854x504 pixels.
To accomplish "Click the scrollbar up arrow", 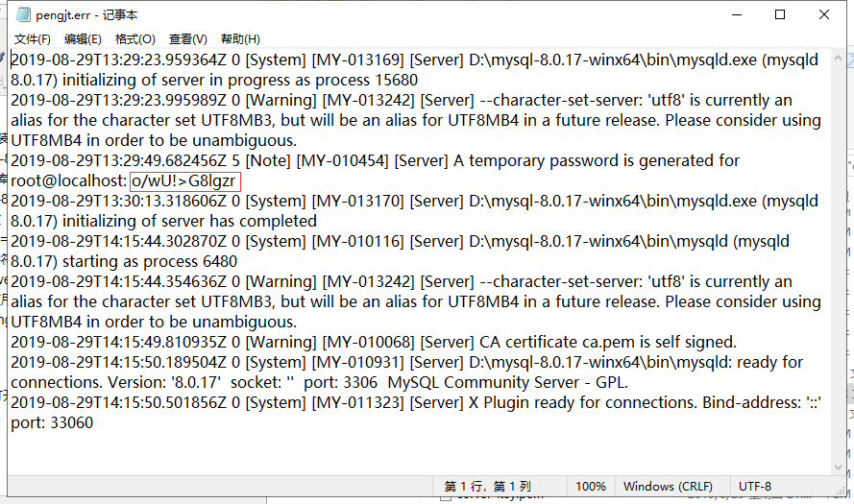I will click(838, 59).
